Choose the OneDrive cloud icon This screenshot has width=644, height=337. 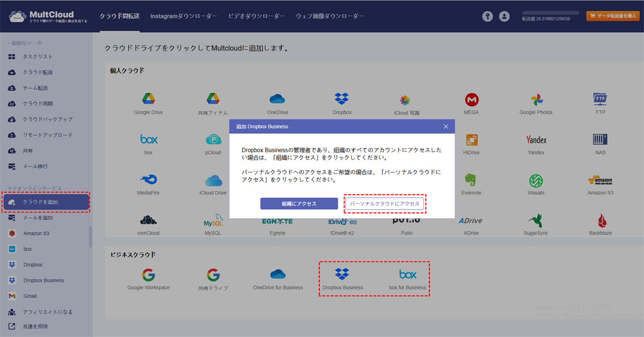pos(277,99)
